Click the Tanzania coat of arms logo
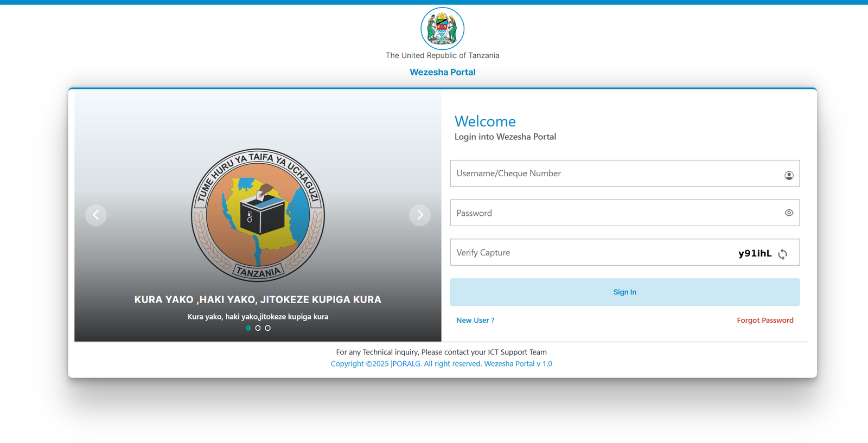 pyautogui.click(x=442, y=29)
